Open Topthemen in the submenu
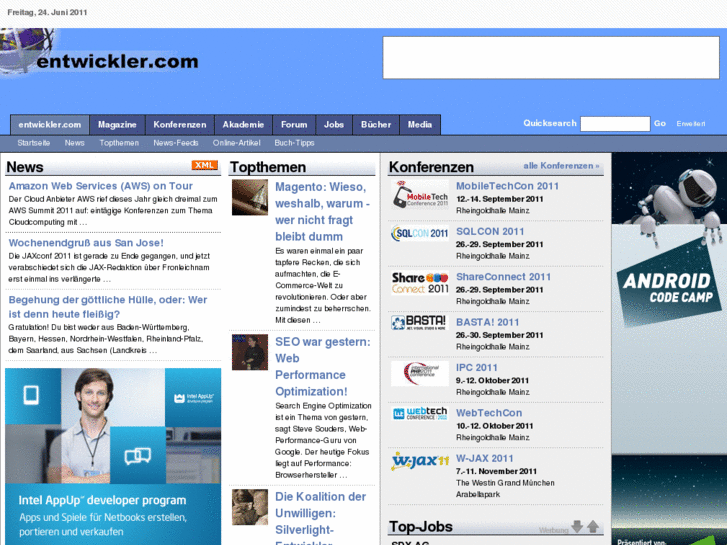Image resolution: width=727 pixels, height=545 pixels. pos(119,143)
